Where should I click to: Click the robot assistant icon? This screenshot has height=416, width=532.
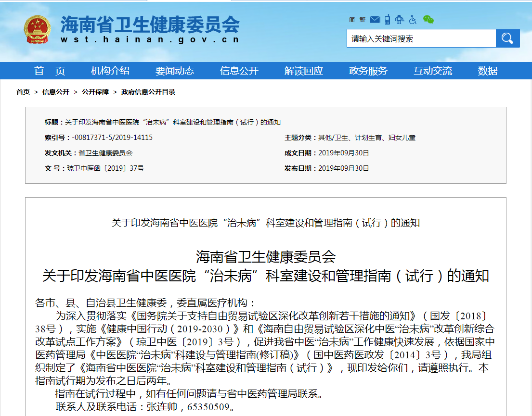click(399, 20)
